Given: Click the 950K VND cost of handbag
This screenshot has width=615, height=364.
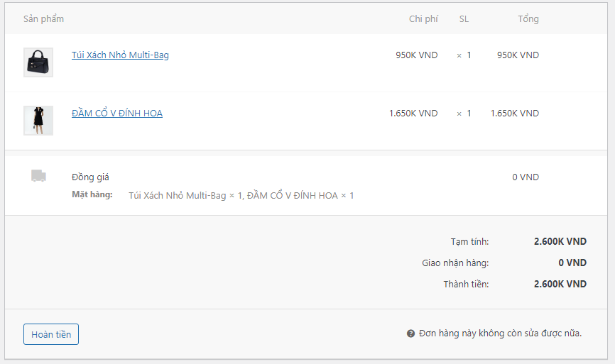Looking at the screenshot, I should [417, 55].
